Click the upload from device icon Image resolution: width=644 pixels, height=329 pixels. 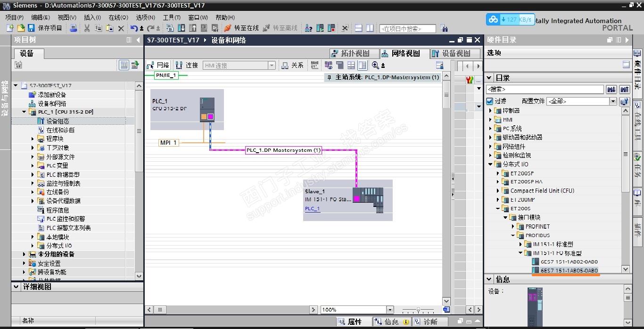coord(192,28)
